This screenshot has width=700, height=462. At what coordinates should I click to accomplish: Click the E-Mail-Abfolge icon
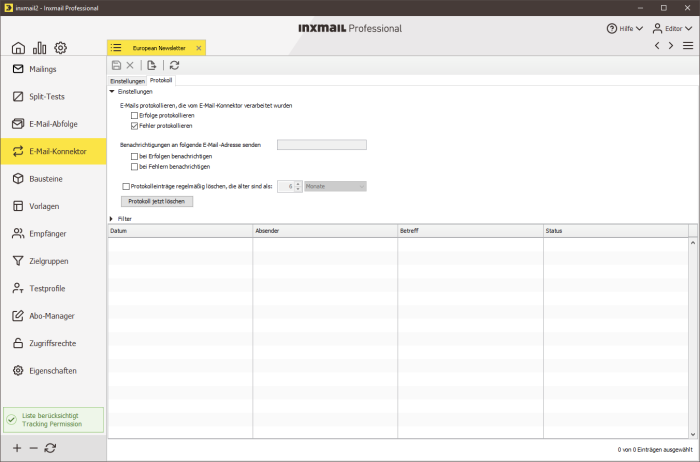pos(18,124)
